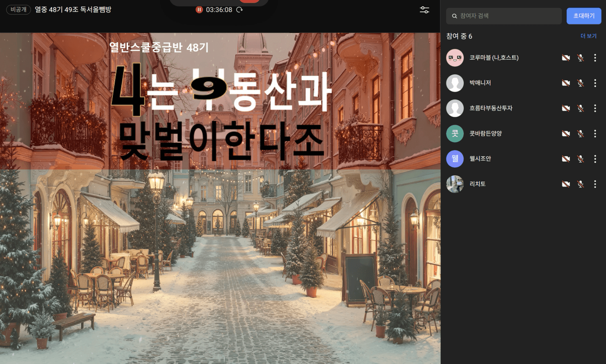This screenshot has height=364, width=606.
Task: Open more options for 박매니저
Action: (x=595, y=83)
